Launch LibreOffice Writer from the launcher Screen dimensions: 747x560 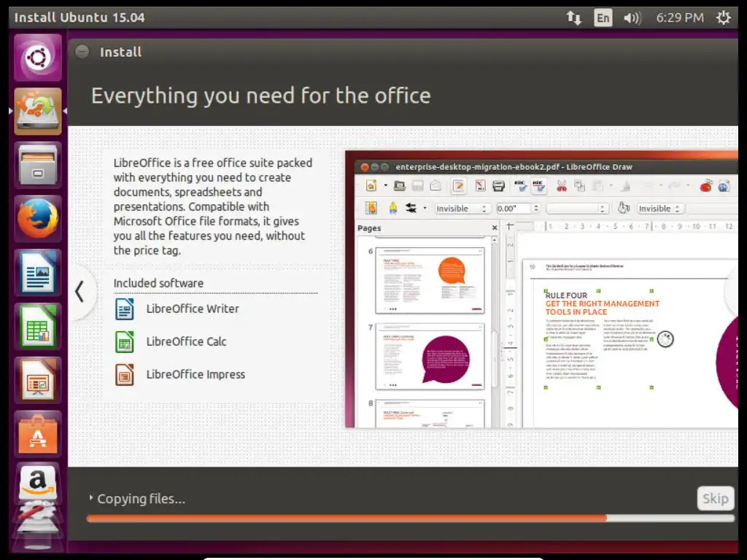tap(38, 273)
